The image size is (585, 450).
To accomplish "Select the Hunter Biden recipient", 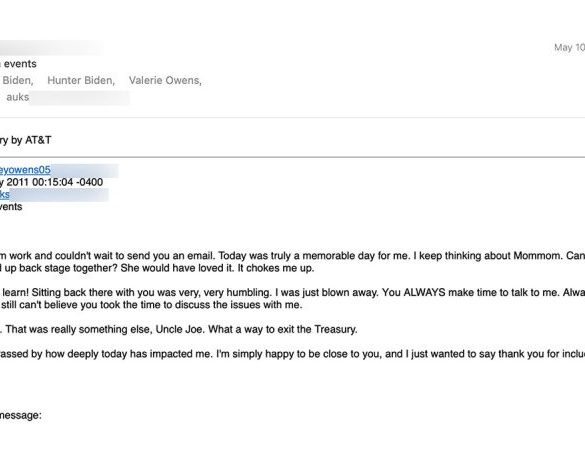I will click(x=81, y=80).
